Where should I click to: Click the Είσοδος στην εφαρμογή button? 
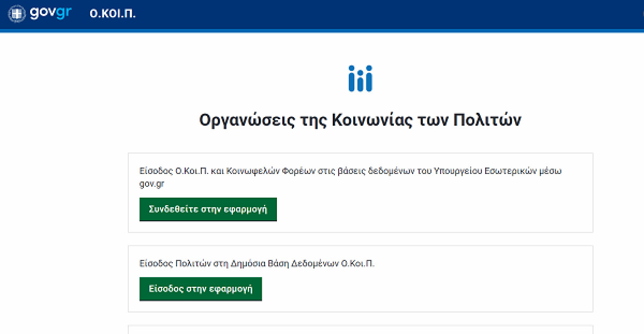[201, 289]
